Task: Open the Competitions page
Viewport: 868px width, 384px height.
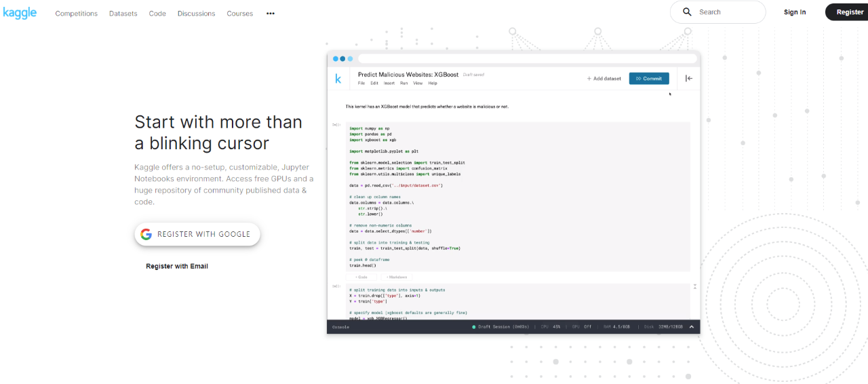Action: coord(77,14)
